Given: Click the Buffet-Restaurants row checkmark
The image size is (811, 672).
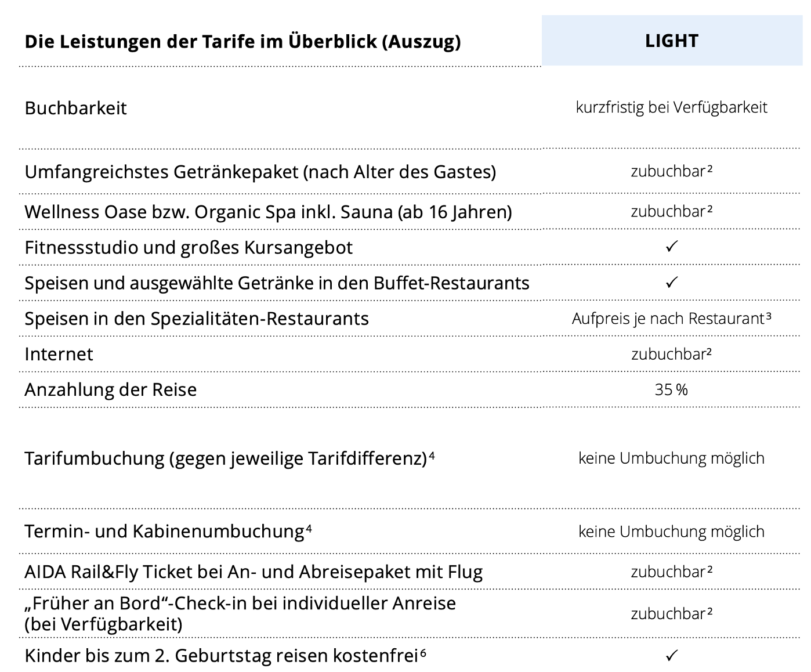Looking at the screenshot, I should (671, 283).
